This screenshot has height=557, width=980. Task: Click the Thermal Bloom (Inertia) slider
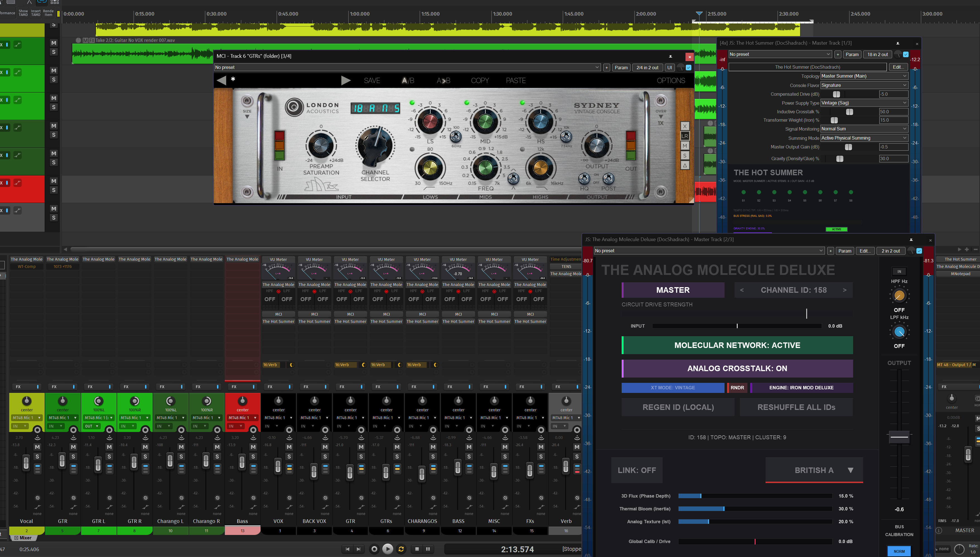pyautogui.click(x=755, y=509)
